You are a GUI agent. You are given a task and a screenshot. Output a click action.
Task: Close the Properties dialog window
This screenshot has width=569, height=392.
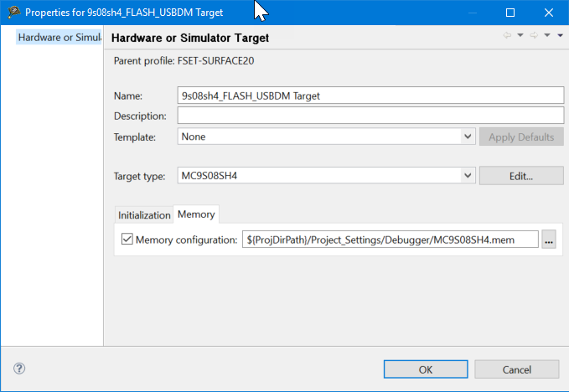[549, 13]
